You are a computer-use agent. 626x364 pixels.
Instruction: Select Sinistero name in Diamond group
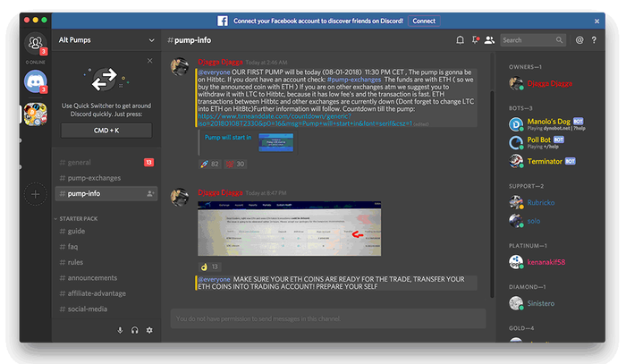(540, 303)
